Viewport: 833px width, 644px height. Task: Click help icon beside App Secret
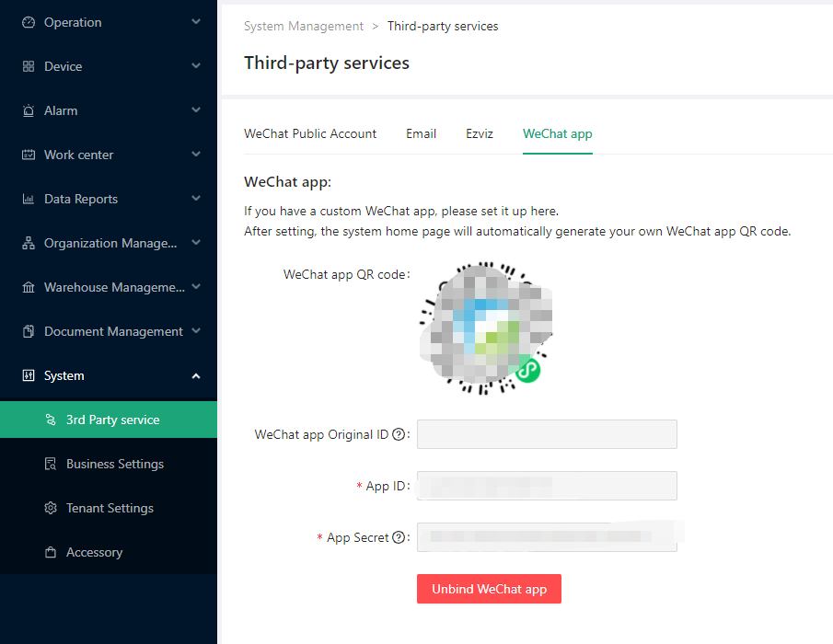pyautogui.click(x=399, y=537)
